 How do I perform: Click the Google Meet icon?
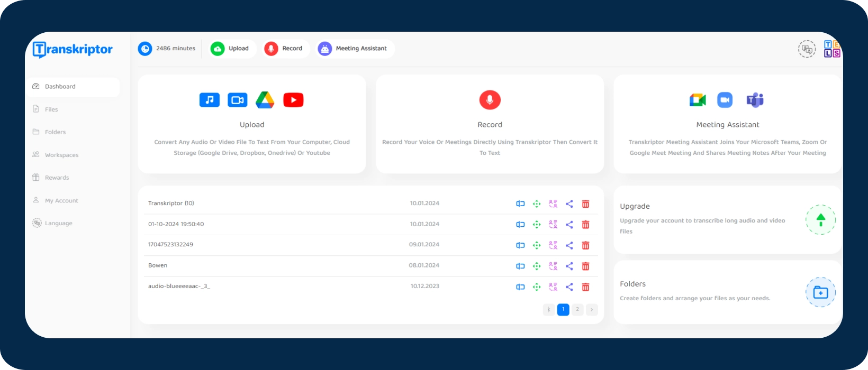698,100
